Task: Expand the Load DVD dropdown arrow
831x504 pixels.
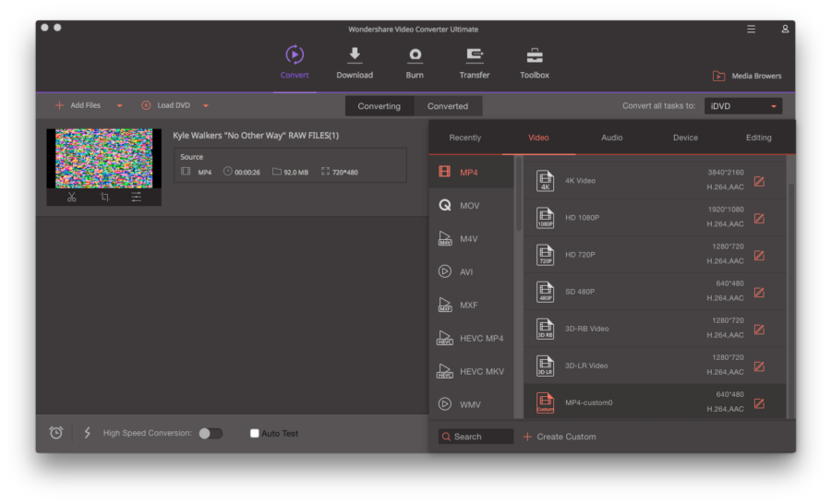Action: [206, 106]
